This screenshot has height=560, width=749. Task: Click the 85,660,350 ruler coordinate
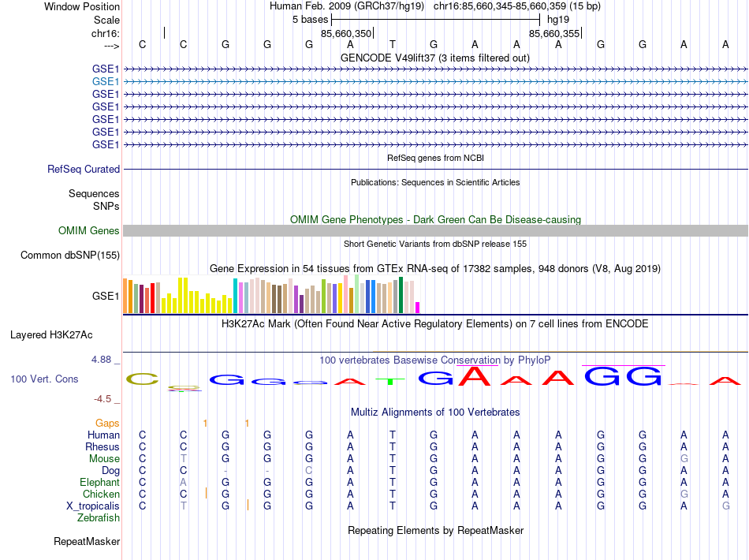pos(346,33)
